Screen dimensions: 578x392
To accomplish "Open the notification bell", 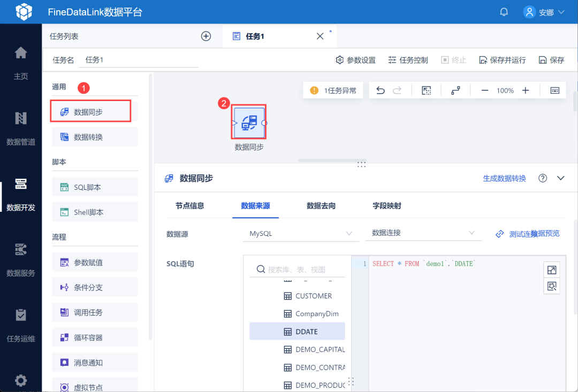I will (504, 12).
